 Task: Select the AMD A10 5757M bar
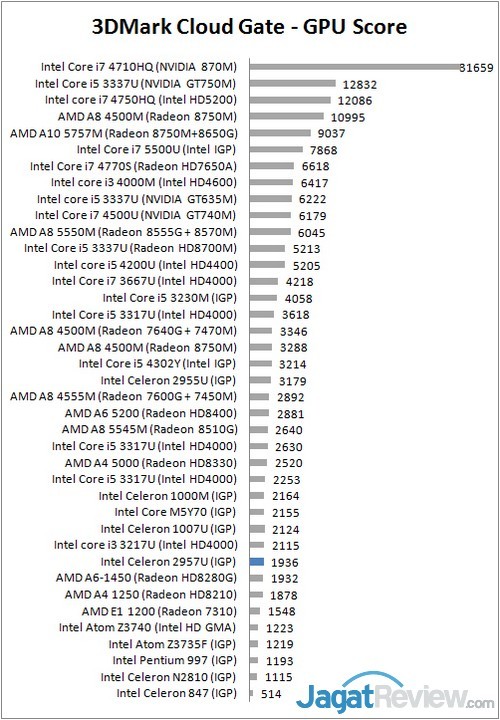point(280,133)
